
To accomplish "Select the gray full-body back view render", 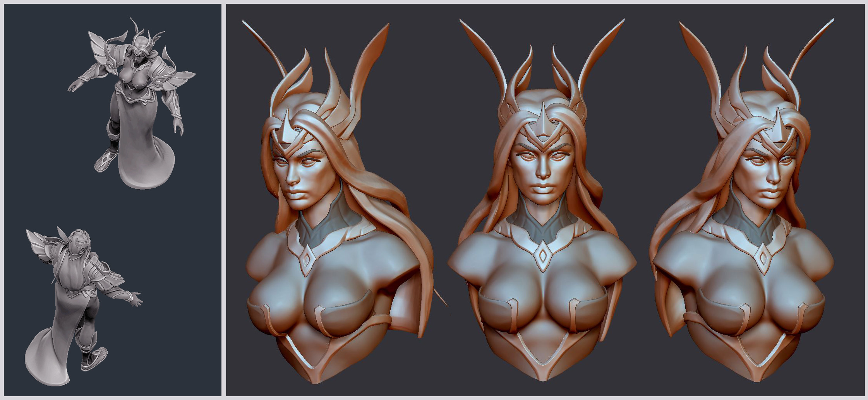I will coord(84,306).
